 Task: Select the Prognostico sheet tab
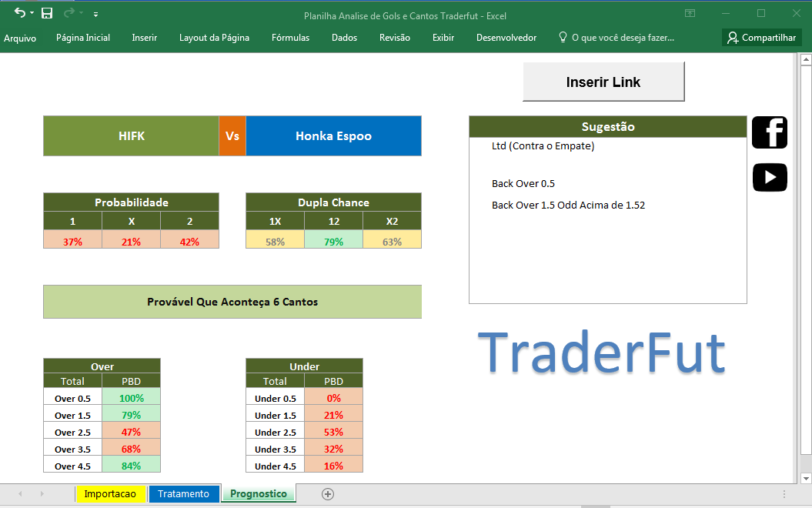pyautogui.click(x=259, y=493)
